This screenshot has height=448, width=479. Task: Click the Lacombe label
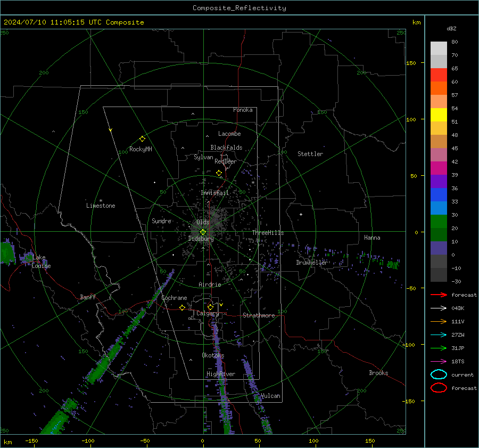pos(229,134)
